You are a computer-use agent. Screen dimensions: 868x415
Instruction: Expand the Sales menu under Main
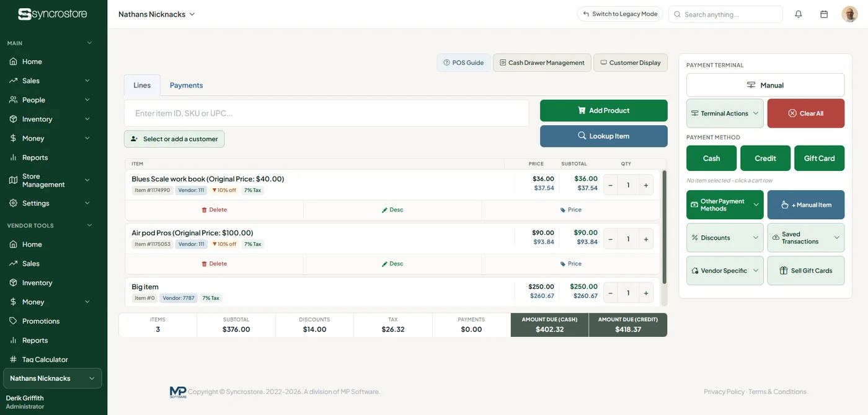[87, 81]
